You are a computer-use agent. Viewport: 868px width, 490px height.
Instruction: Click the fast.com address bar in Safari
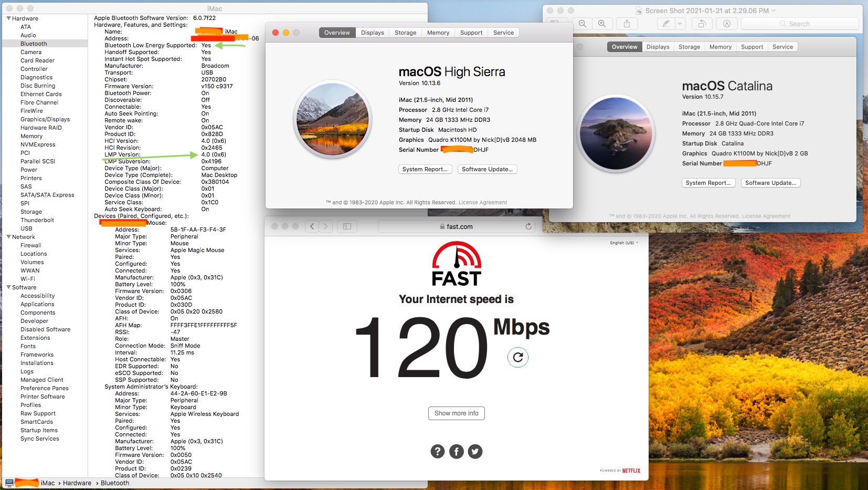(x=456, y=226)
